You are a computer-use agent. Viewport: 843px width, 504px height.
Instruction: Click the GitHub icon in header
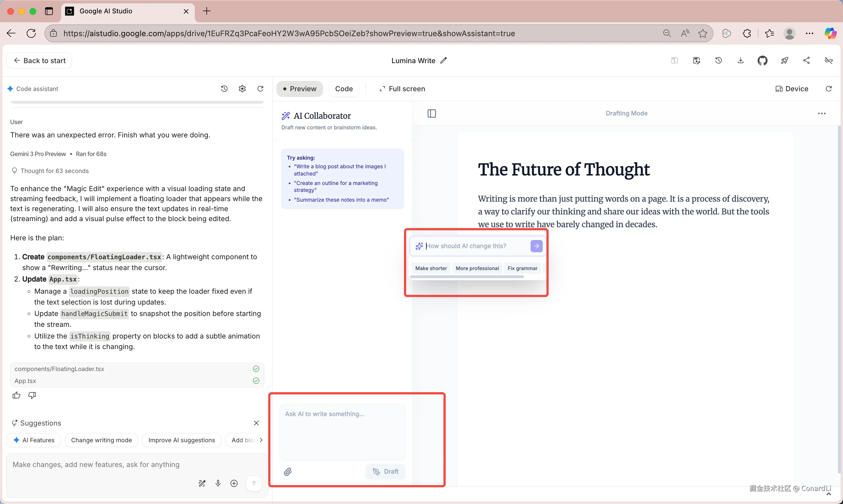tap(762, 61)
